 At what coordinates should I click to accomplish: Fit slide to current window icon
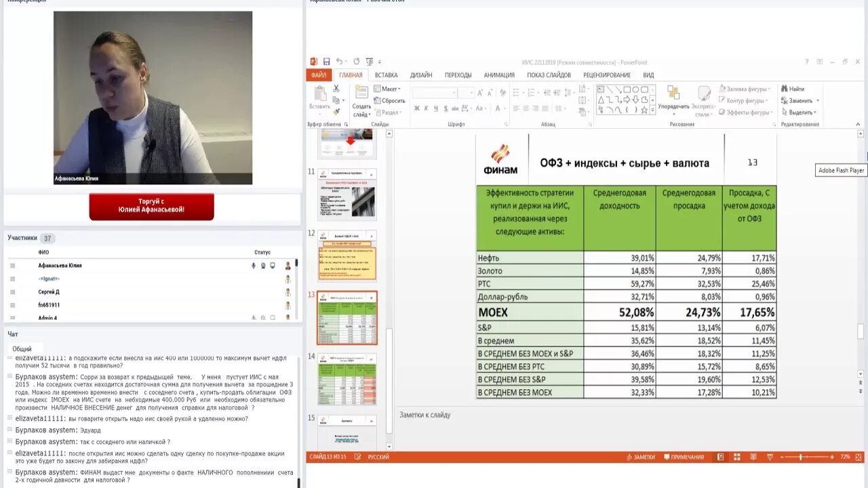pos(859,457)
